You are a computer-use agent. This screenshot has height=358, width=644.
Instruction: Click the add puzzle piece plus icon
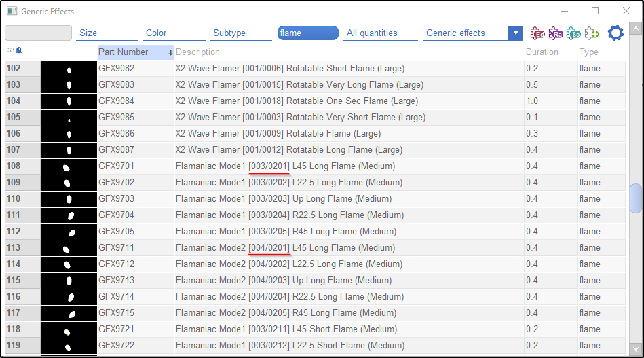pos(591,33)
